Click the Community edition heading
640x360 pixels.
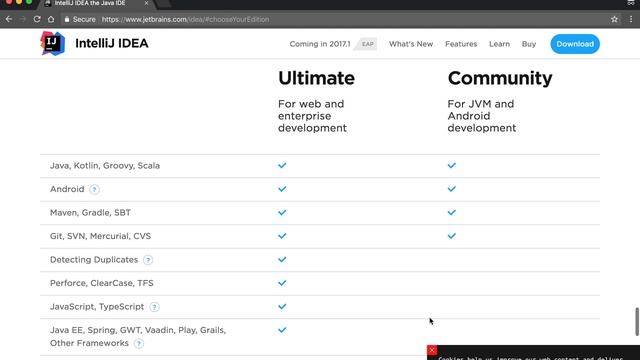500,78
